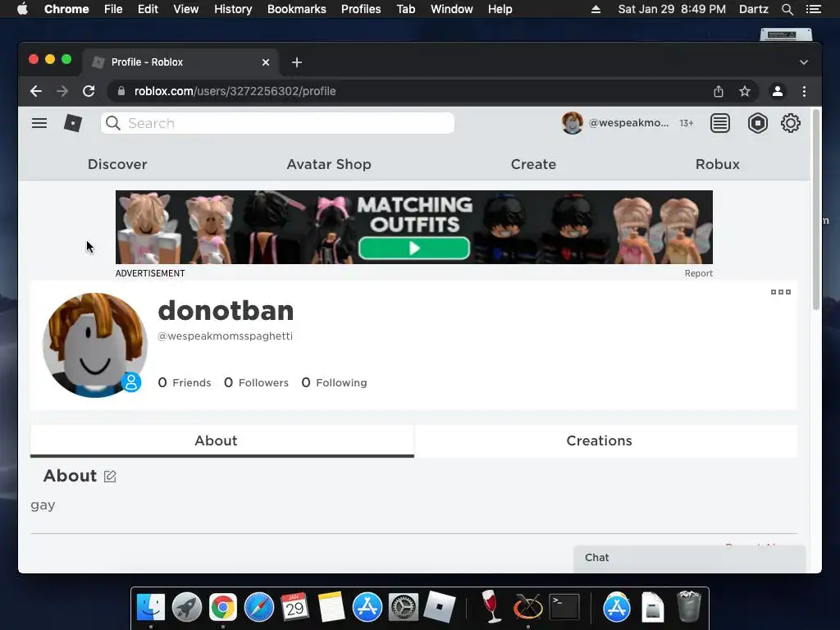The image size is (840, 630).
Task: Open the Roblox settings gear icon
Action: pyautogui.click(x=790, y=123)
